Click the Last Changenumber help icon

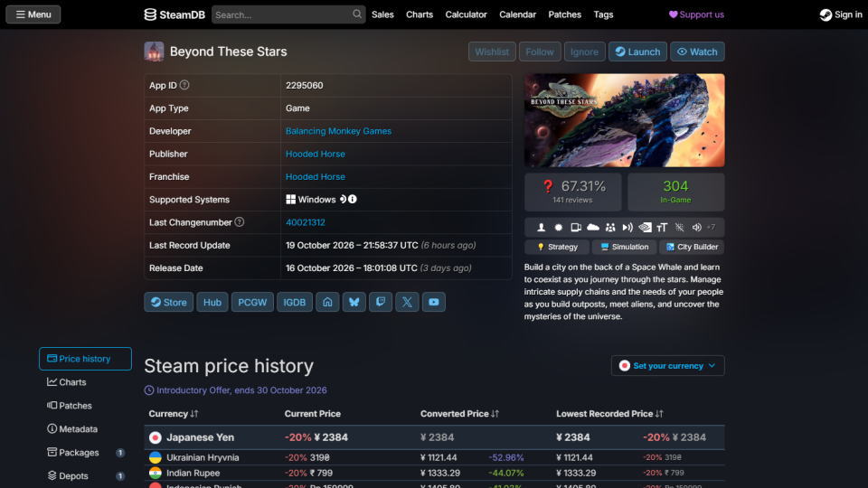tap(239, 222)
